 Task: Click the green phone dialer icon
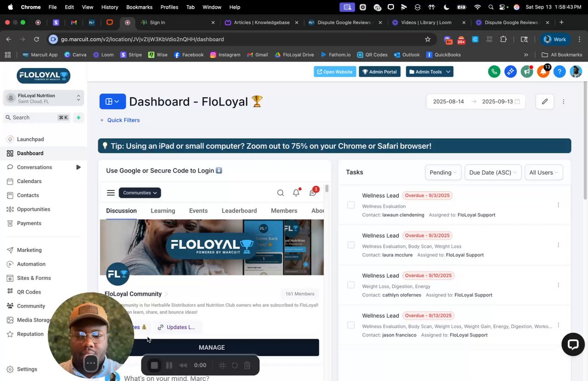coord(494,72)
